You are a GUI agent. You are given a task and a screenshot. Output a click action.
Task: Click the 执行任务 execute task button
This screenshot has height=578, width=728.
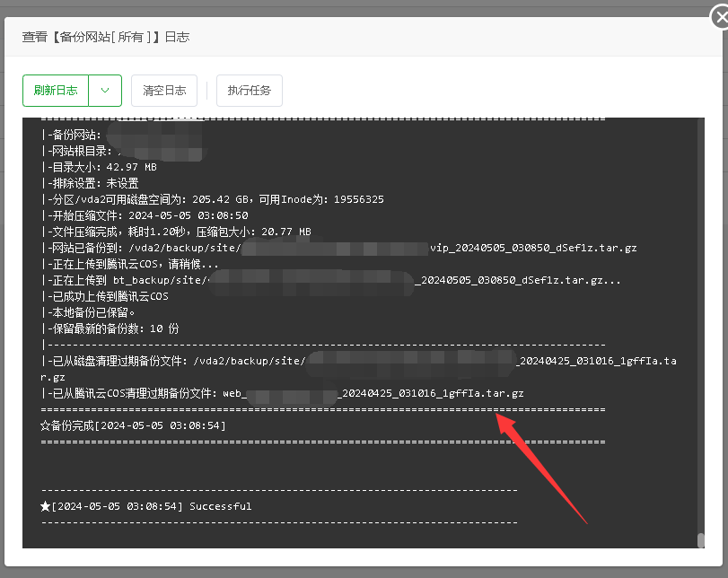pyautogui.click(x=250, y=91)
